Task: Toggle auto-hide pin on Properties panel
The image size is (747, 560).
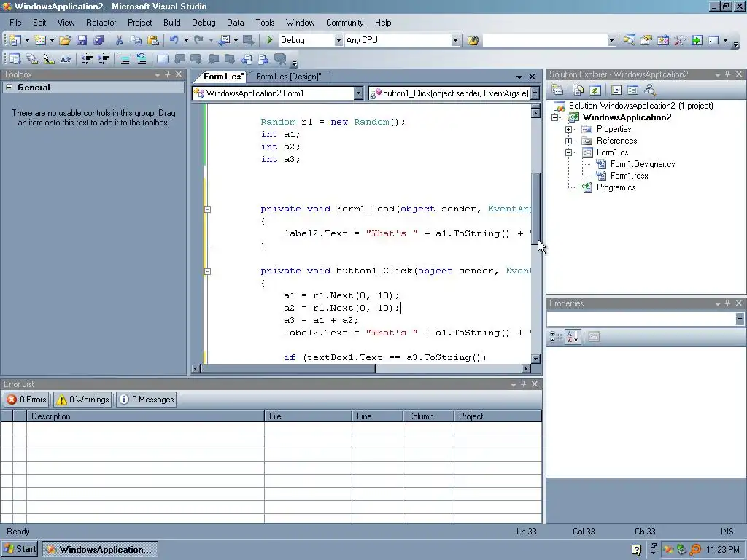Action: (727, 303)
